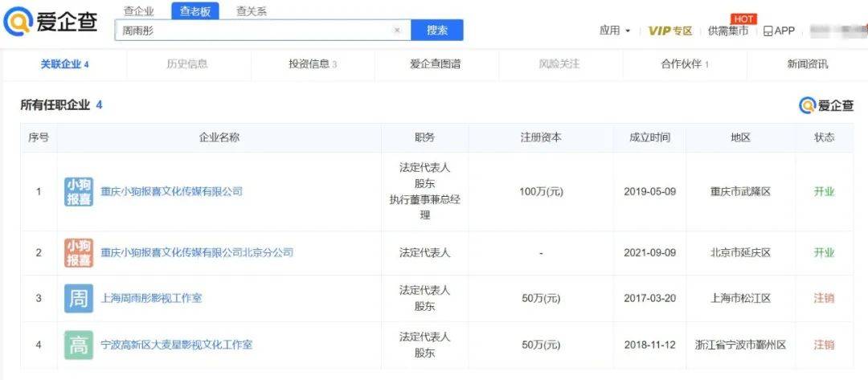Viewport: 868px width, 380px height.
Task: Open the 重庆小狗报喜文化传媒有限公司 blue logo thumbnail
Action: click(79, 192)
